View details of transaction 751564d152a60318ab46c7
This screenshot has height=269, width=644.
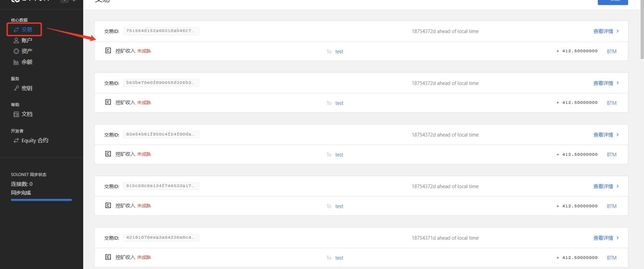[603, 31]
